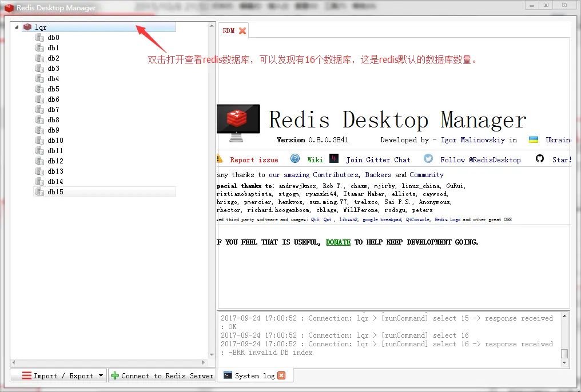Click the db15 database icon
581x392 pixels.
[x=39, y=192]
